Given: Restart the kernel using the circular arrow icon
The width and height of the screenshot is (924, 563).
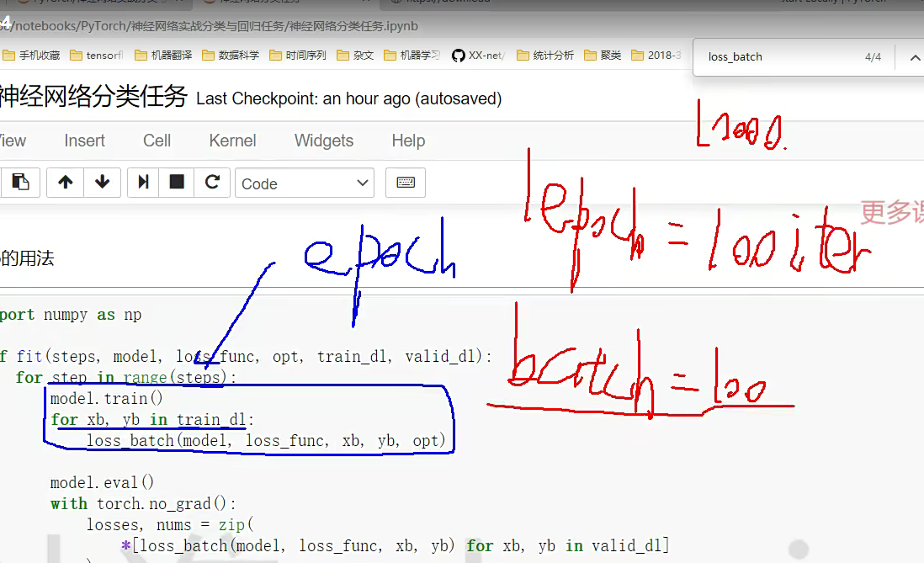Looking at the screenshot, I should (x=212, y=182).
